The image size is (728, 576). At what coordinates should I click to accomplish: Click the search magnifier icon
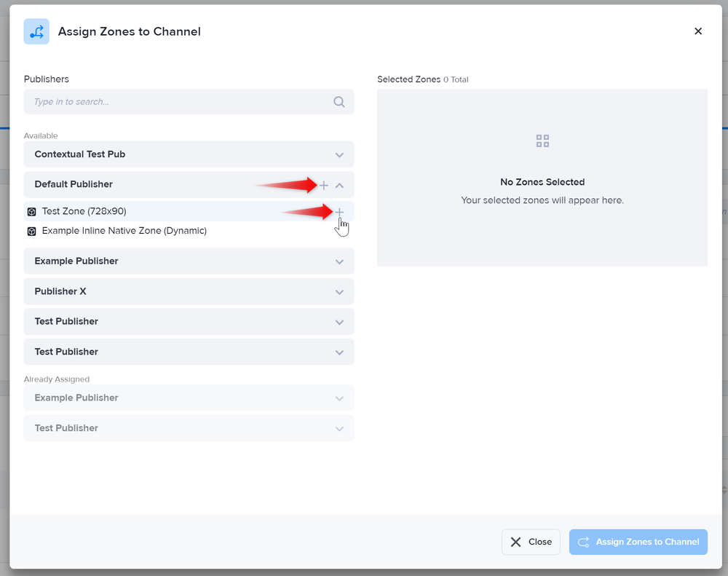[339, 102]
